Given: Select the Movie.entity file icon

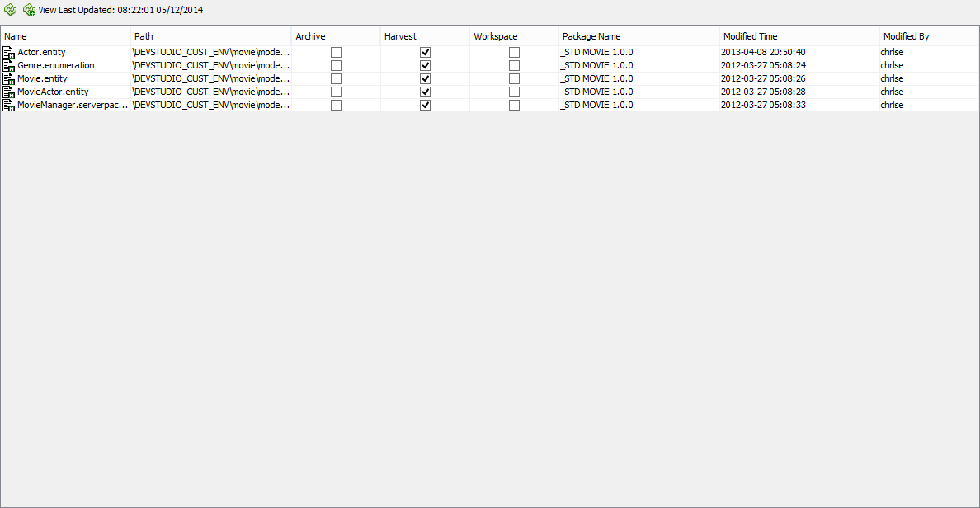Looking at the screenshot, I should pos(9,78).
